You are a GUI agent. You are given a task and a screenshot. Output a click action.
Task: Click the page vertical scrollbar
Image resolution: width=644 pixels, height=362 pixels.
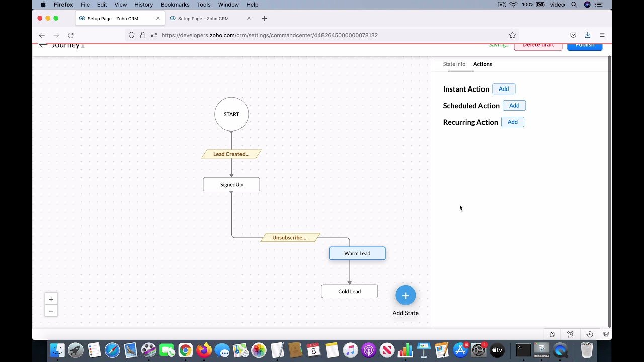[x=610, y=191]
